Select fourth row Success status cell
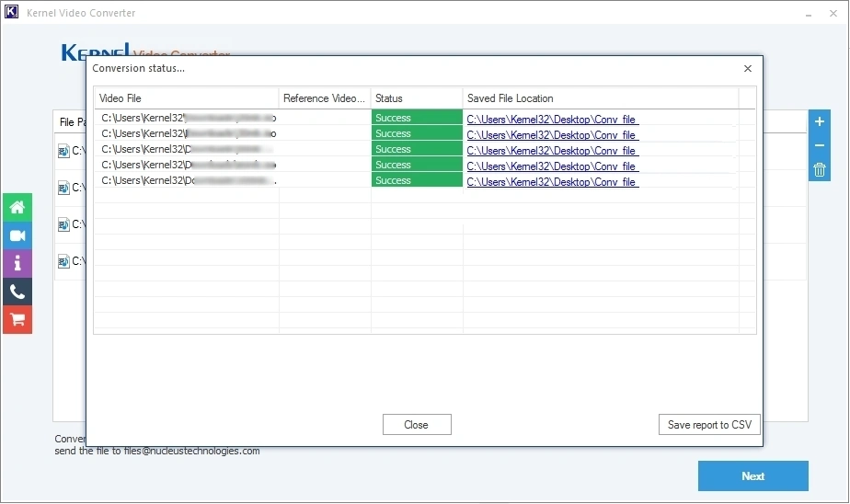This screenshot has width=850, height=504. coord(417,165)
